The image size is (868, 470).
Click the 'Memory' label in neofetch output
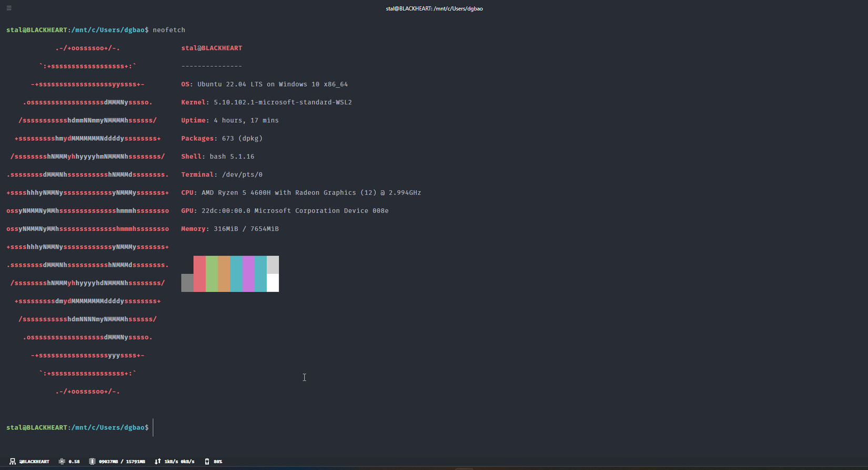[194, 229]
